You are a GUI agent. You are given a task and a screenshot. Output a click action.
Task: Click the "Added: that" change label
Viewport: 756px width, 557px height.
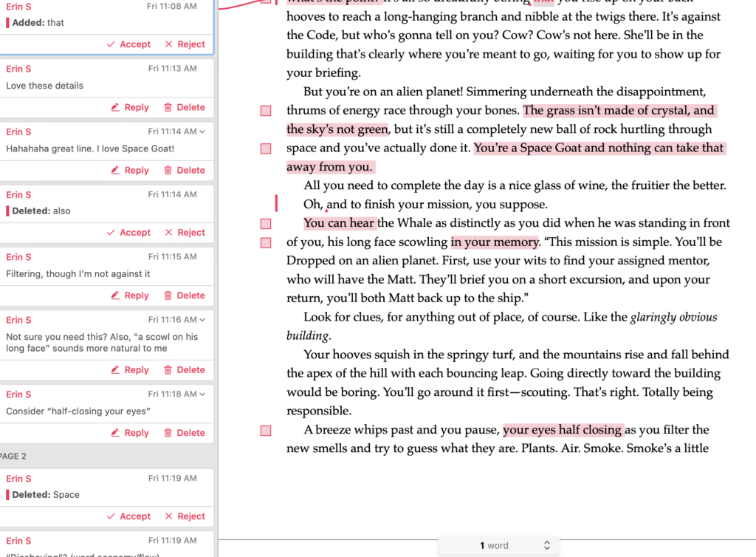38,23
